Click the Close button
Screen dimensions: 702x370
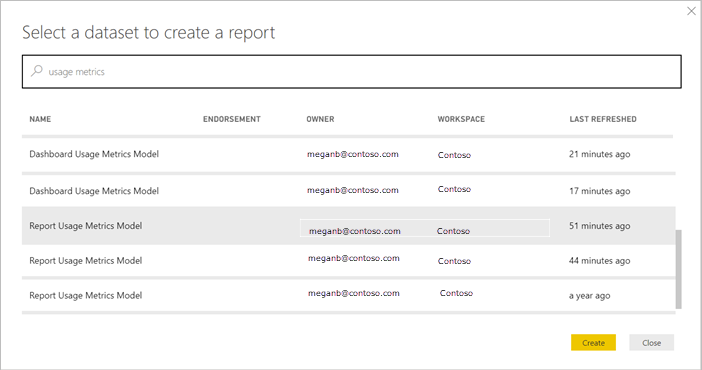[x=651, y=343]
